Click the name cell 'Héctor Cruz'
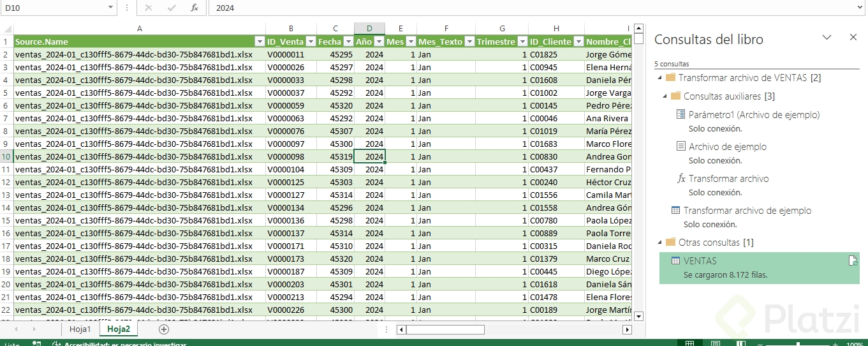Screen dimensions: 868x346 [x=608, y=182]
